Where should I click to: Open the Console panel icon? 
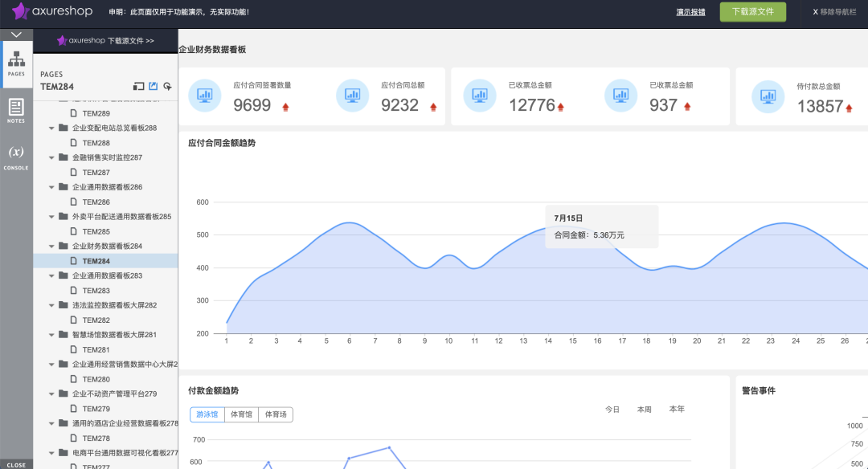[x=16, y=157]
